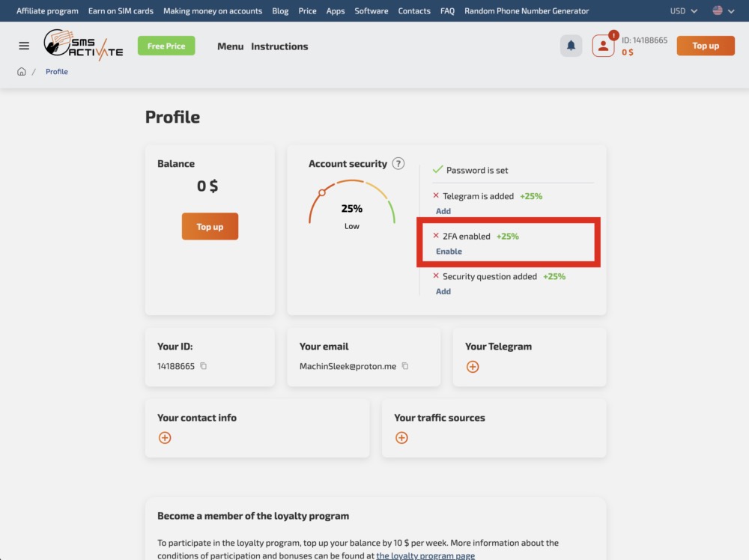This screenshot has height=560, width=749.
Task: Open the Apps page
Action: [x=336, y=10]
